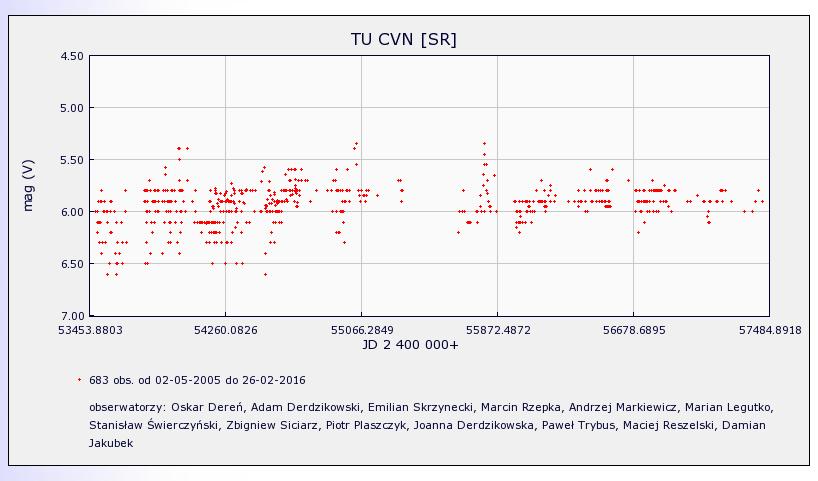Click x-axis value 54260.0826

click(226, 330)
